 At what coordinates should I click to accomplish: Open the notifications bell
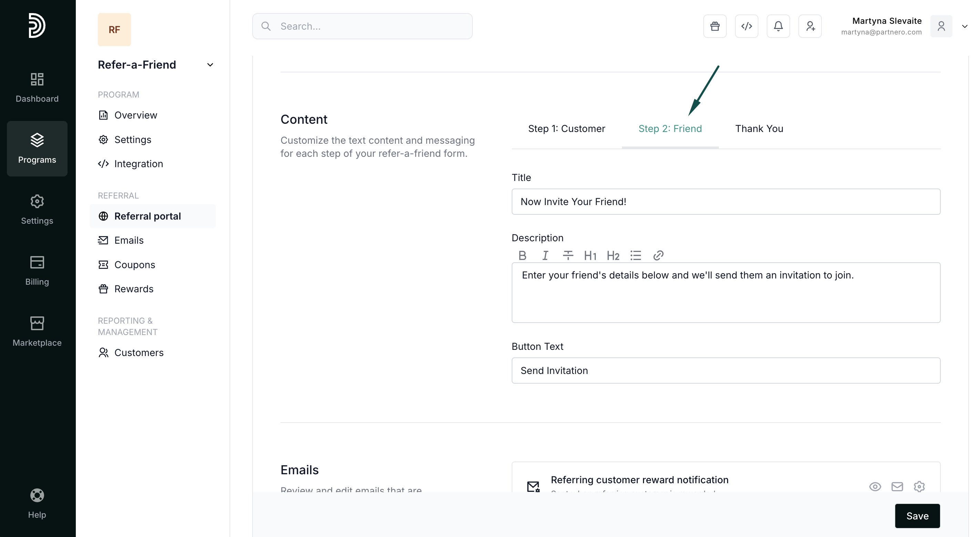coord(778,26)
